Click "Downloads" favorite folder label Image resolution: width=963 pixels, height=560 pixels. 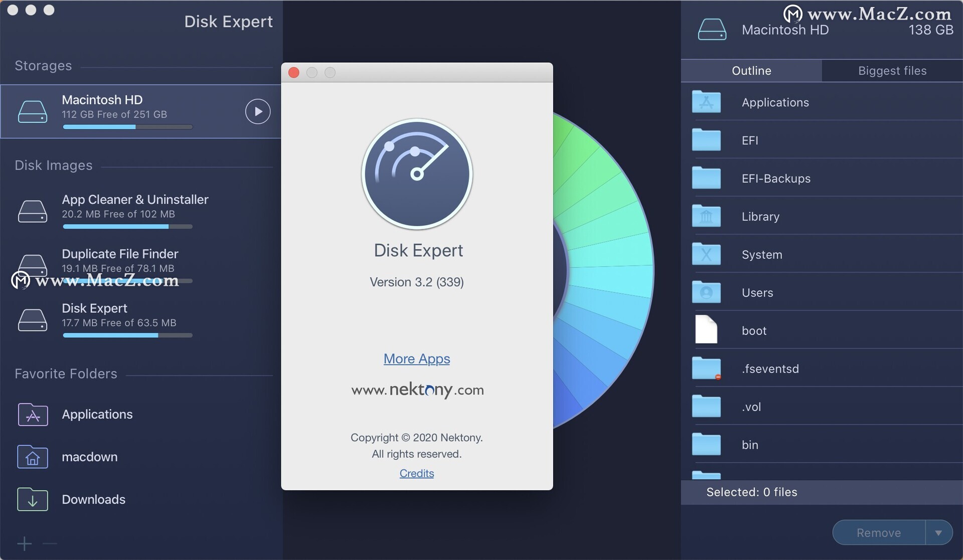pos(94,499)
